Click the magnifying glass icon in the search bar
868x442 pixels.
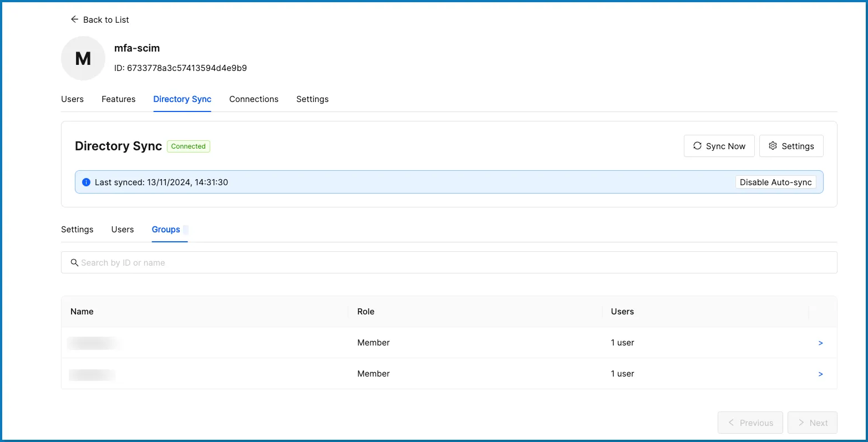tap(75, 262)
